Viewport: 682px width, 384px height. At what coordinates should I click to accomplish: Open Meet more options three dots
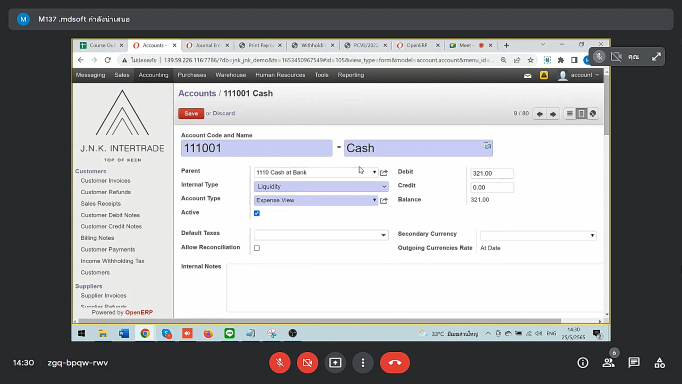(x=363, y=363)
